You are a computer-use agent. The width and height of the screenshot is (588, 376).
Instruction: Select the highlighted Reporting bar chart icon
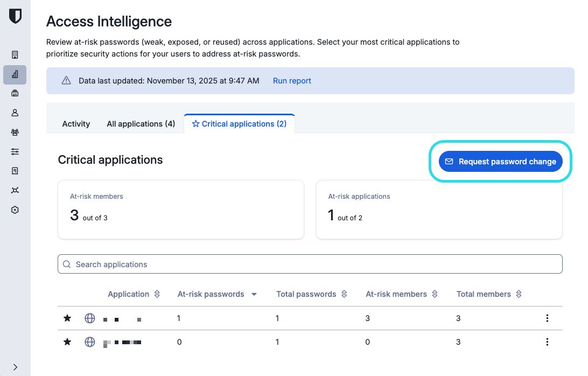tap(15, 74)
